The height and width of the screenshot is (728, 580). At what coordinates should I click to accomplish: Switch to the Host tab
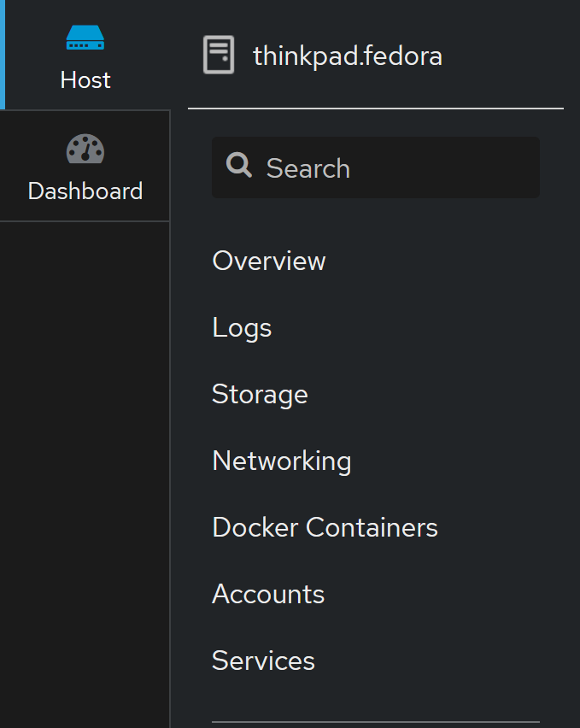click(x=85, y=55)
